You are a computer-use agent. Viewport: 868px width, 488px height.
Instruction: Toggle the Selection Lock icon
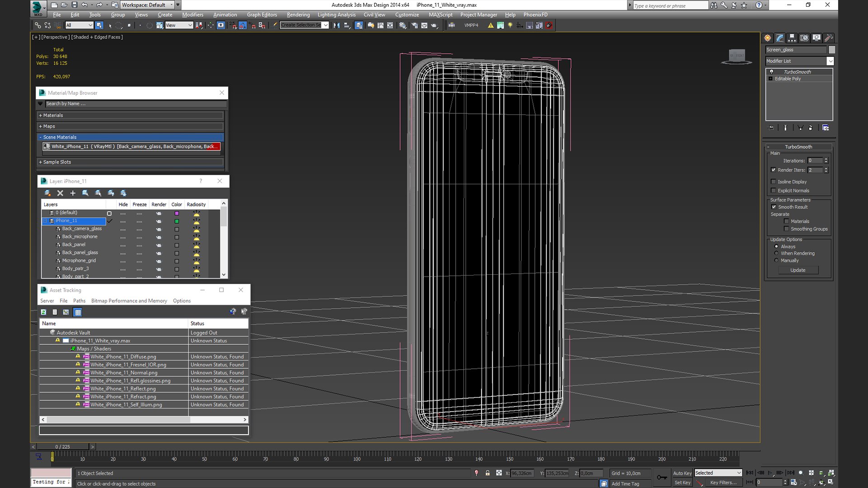[x=487, y=473]
